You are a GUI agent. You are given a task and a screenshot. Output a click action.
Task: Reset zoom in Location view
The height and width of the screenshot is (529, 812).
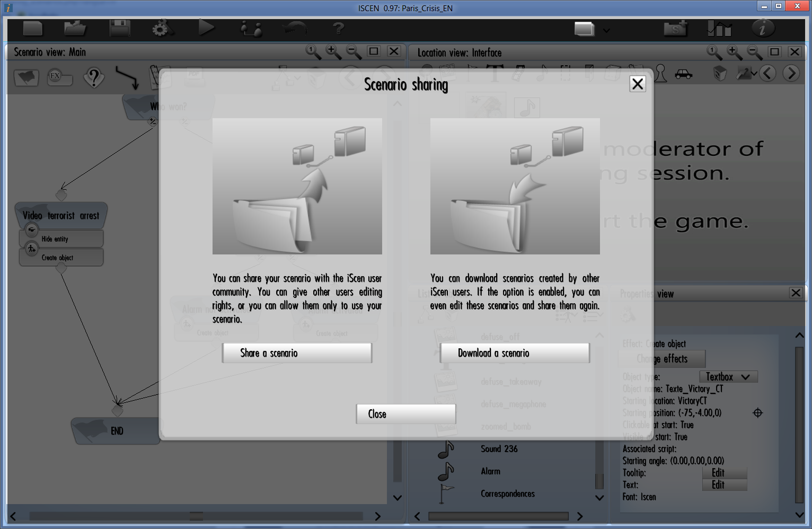click(714, 52)
